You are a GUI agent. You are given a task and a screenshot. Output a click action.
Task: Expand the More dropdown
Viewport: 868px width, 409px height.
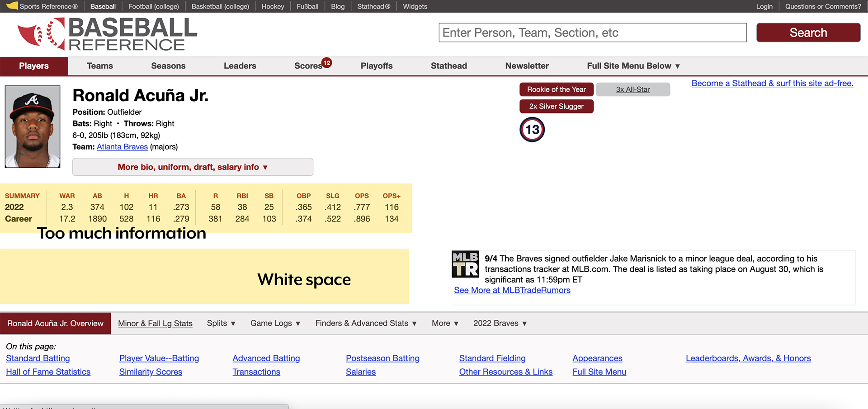445,323
